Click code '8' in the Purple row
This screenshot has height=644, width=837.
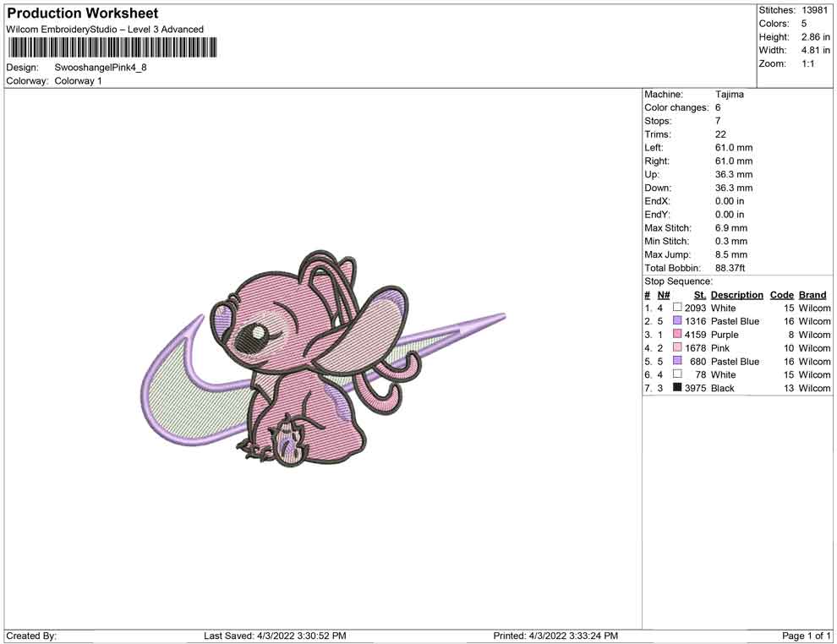click(x=791, y=335)
